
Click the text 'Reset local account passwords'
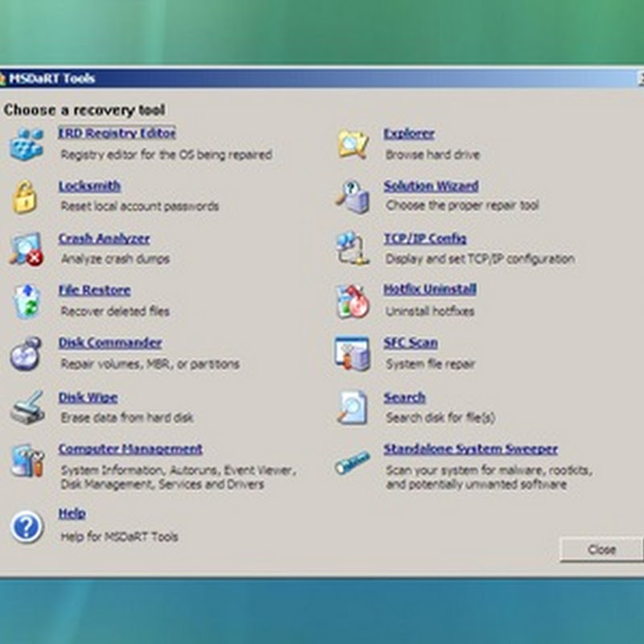139,206
